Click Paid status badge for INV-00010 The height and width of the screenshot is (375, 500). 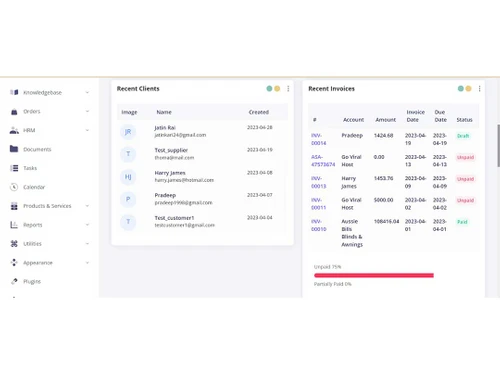click(462, 222)
